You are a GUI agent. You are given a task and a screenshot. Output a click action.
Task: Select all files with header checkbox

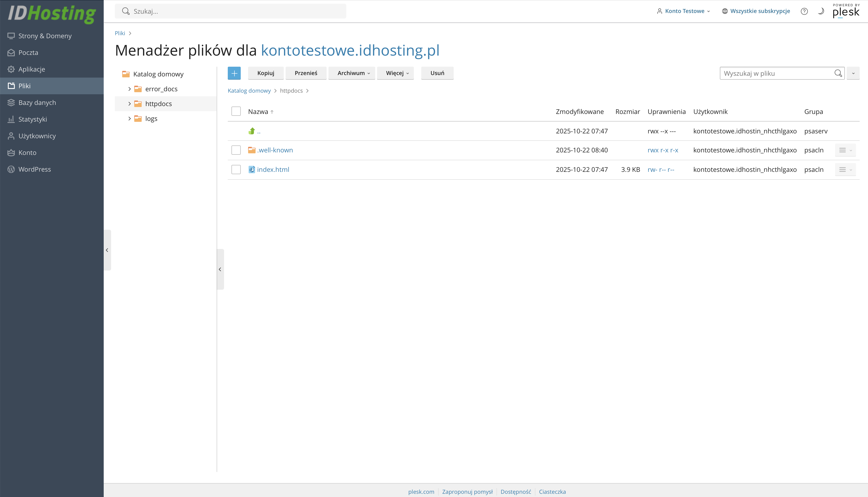coord(236,111)
